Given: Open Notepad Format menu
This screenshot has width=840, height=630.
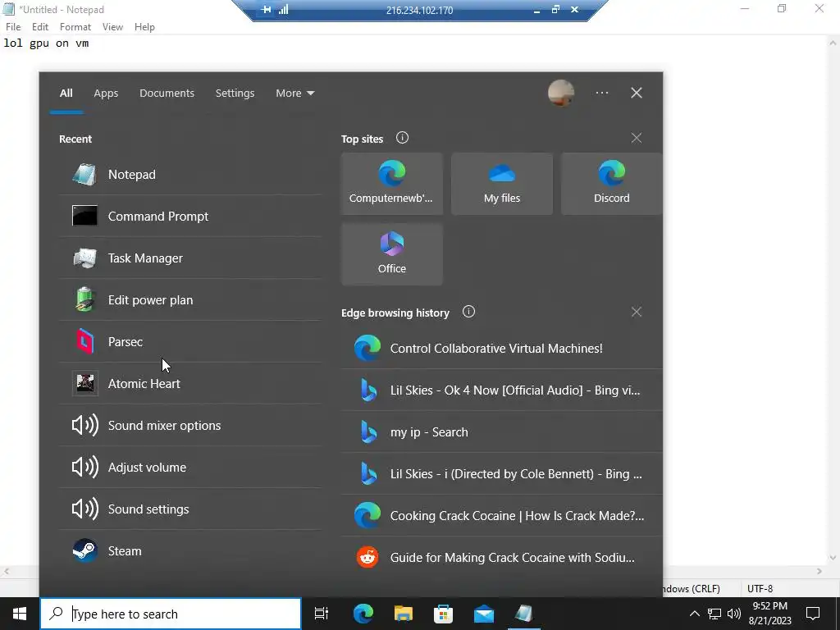Looking at the screenshot, I should coord(75,27).
